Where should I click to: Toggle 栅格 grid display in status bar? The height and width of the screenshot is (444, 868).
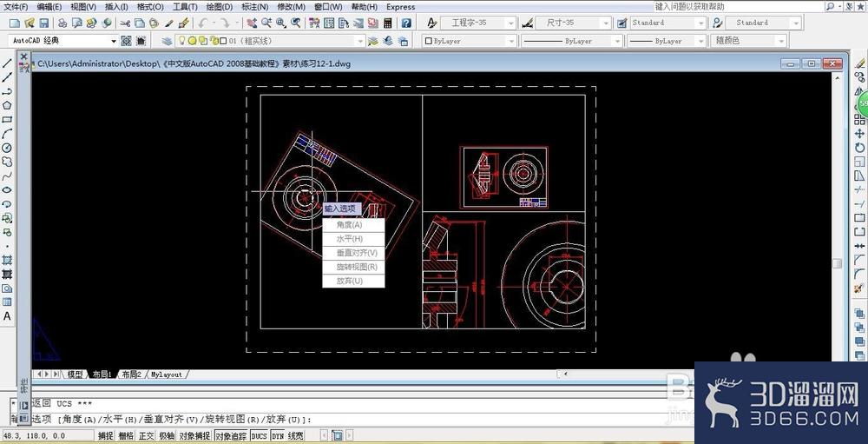tap(126, 436)
